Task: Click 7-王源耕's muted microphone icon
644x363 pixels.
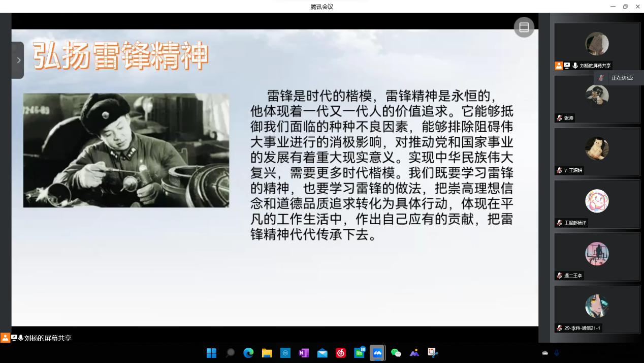Action: [x=559, y=170]
